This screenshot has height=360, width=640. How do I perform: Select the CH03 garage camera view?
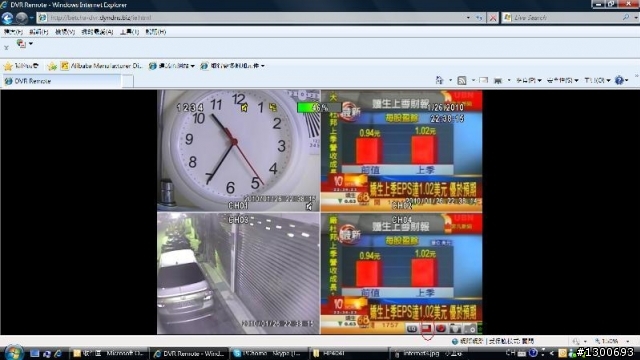tap(238, 273)
